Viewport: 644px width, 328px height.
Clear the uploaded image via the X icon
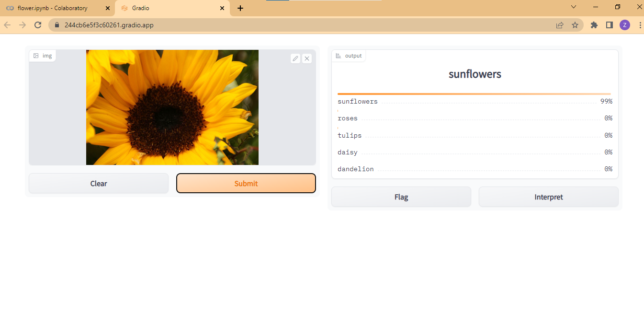tap(307, 58)
